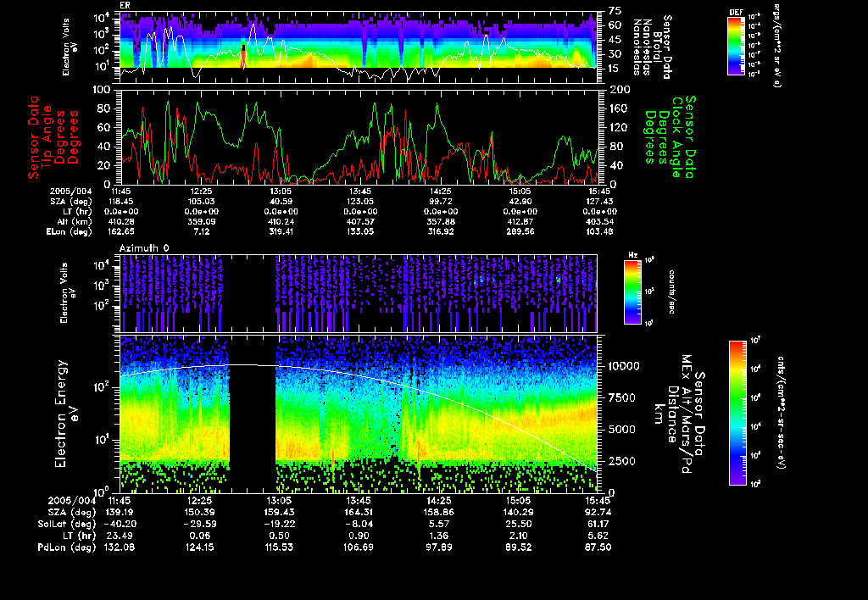Select SZA value 92.74
This screenshot has height=600, width=868.
point(598,513)
